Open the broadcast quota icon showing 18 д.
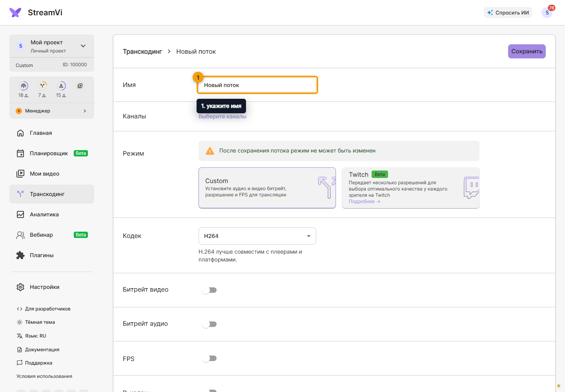This screenshot has width=565, height=392. (x=24, y=86)
